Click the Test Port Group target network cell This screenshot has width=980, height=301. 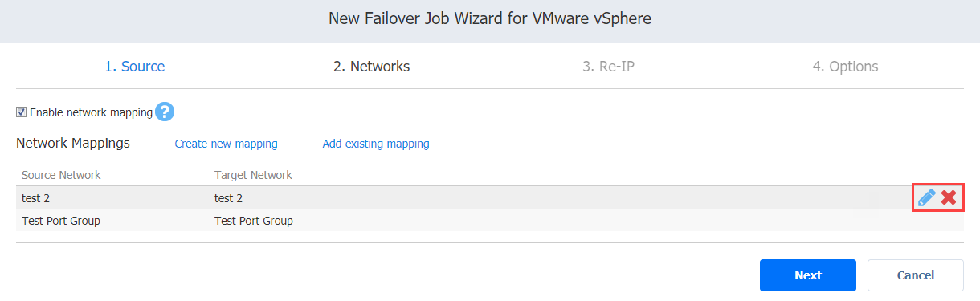point(254,221)
